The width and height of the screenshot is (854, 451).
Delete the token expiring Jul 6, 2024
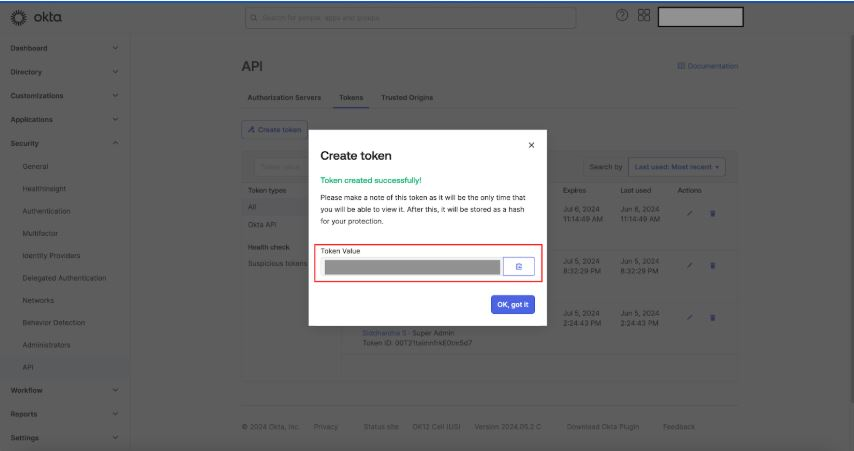pyautogui.click(x=712, y=214)
